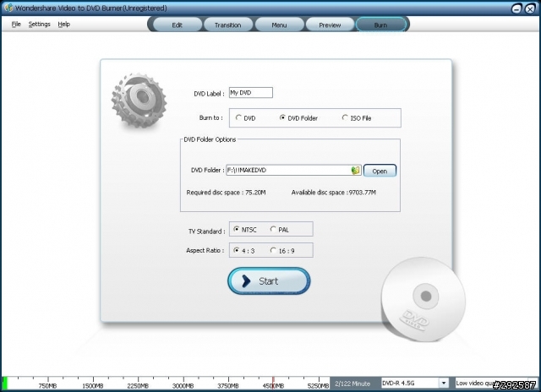Click the Wondershare app icon in title bar
The width and height of the screenshot is (541, 392).
[x=8, y=8]
